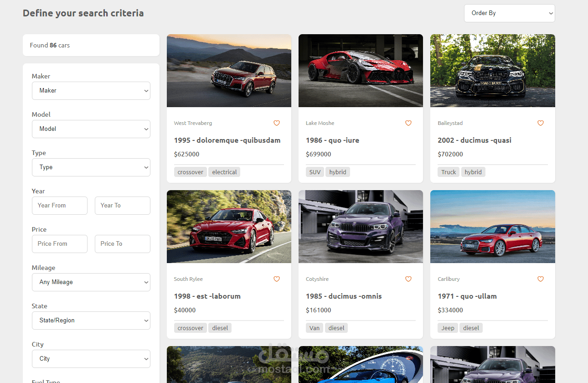The height and width of the screenshot is (383, 588).
Task: Click the $699000 price
Action: (319, 154)
